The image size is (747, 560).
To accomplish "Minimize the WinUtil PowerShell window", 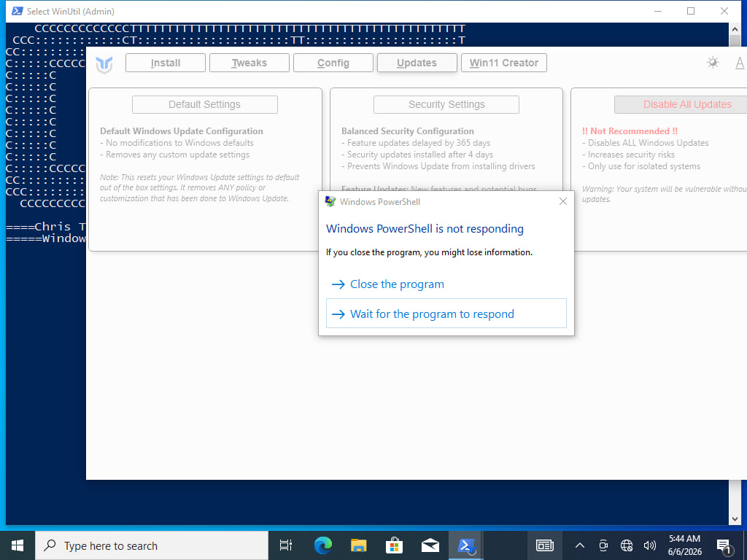I will click(x=658, y=11).
